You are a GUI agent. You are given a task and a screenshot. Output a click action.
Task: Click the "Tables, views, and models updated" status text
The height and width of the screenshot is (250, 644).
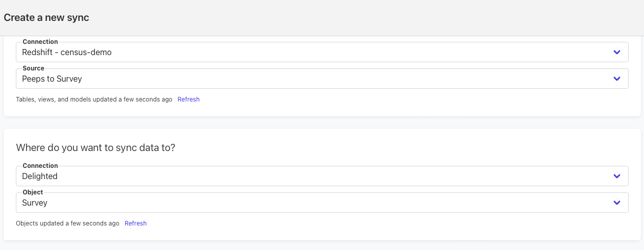[x=94, y=99]
